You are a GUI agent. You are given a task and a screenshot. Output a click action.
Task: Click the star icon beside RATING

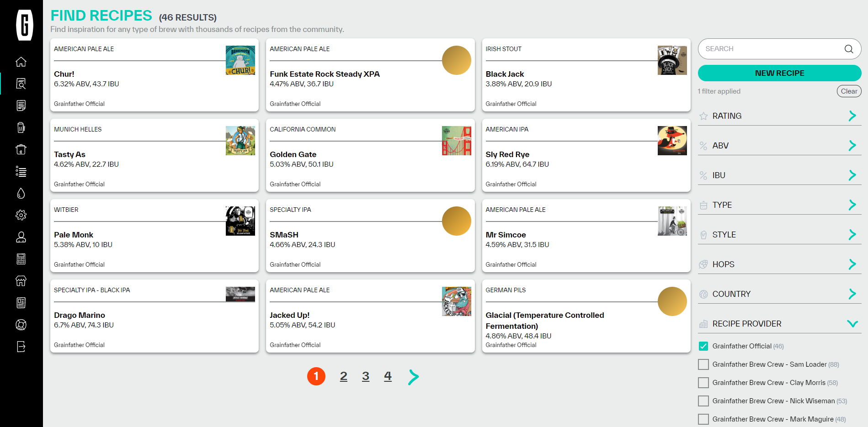point(703,116)
